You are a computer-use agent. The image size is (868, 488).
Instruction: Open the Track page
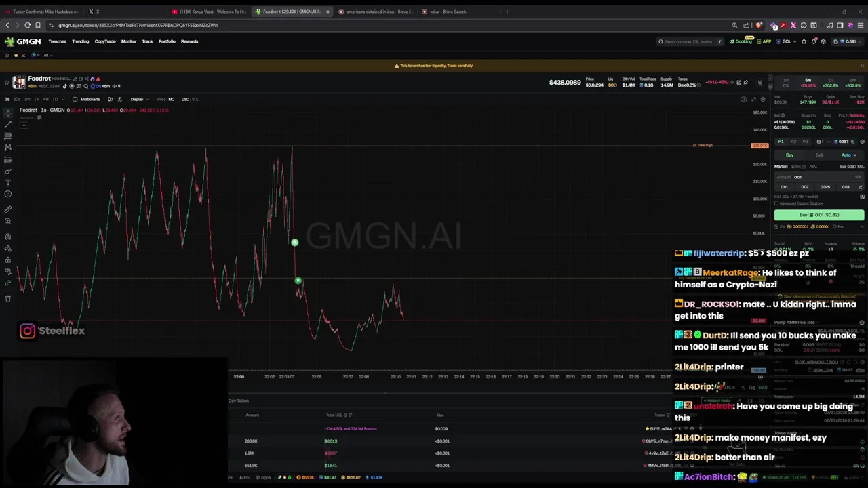click(x=147, y=41)
